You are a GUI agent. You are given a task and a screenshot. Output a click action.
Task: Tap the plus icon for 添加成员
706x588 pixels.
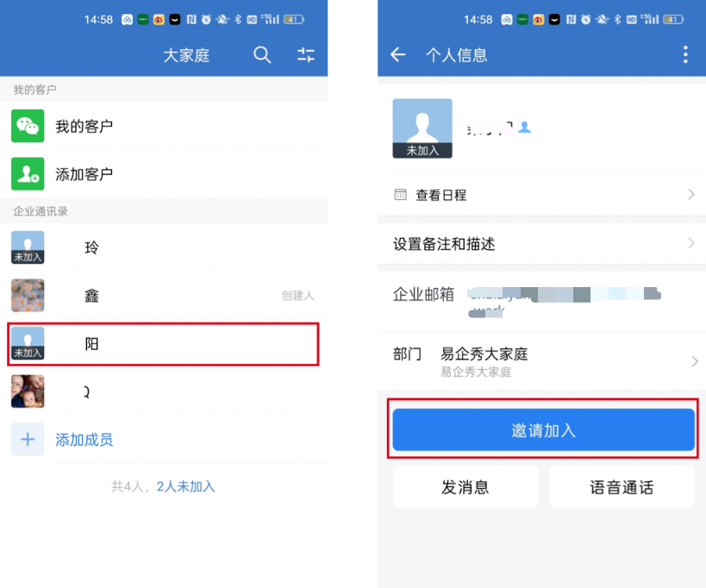(x=28, y=439)
